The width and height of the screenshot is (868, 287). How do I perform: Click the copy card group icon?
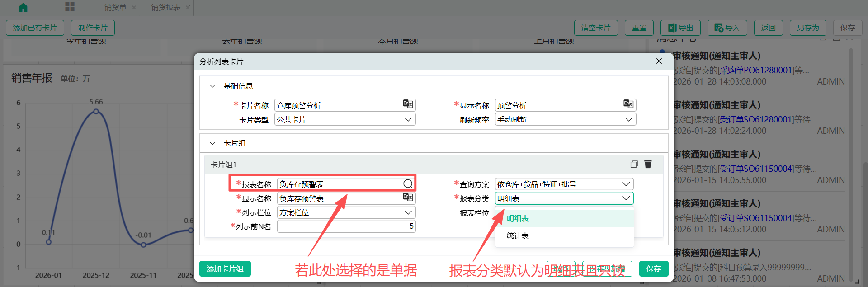click(x=634, y=164)
